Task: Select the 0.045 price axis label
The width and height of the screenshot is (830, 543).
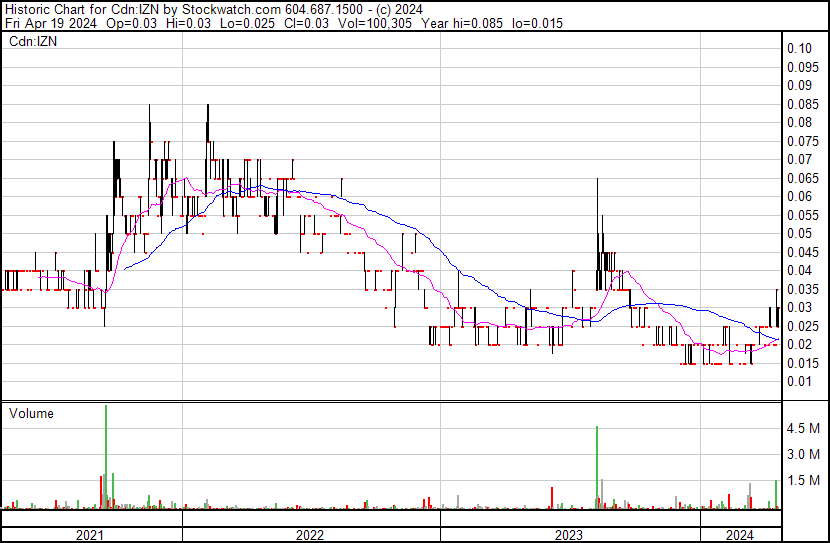Action: (803, 252)
